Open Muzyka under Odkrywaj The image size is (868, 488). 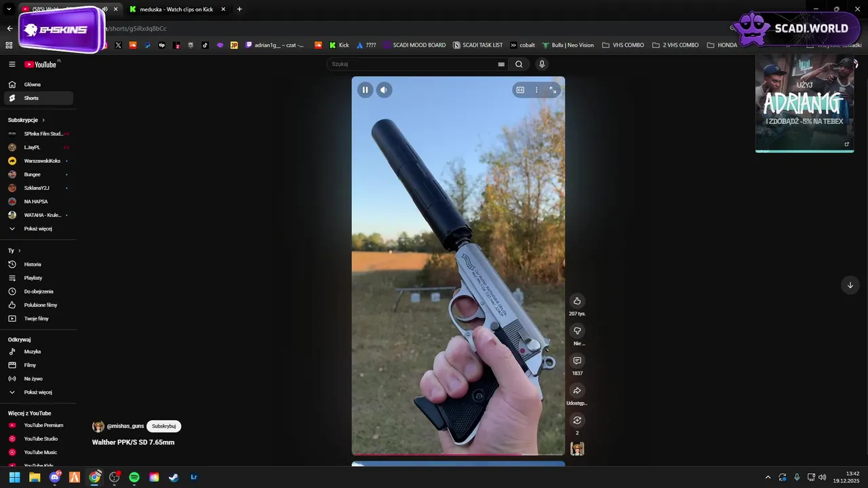39,352
